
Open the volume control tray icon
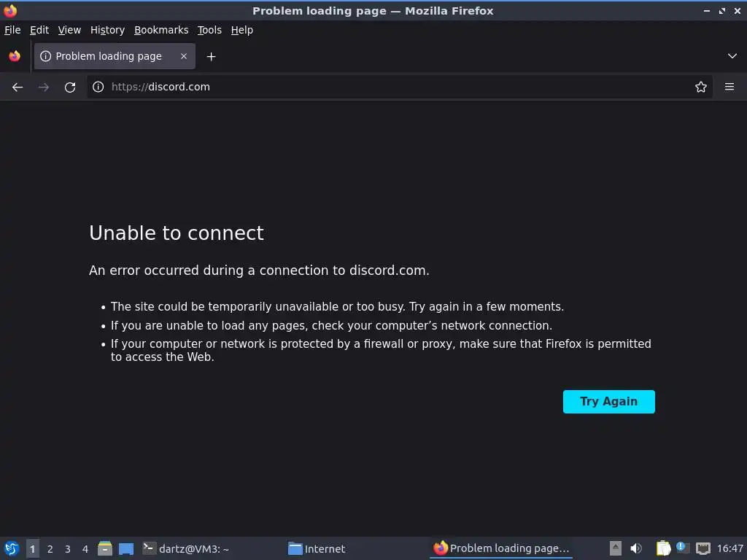click(636, 548)
